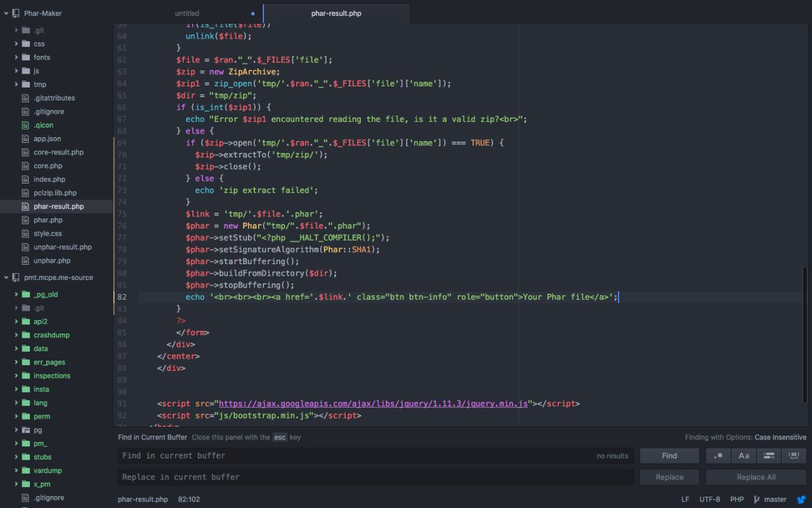Image resolution: width=812 pixels, height=508 pixels.
Task: Click the 82:102 cursor position
Action: [189, 500]
